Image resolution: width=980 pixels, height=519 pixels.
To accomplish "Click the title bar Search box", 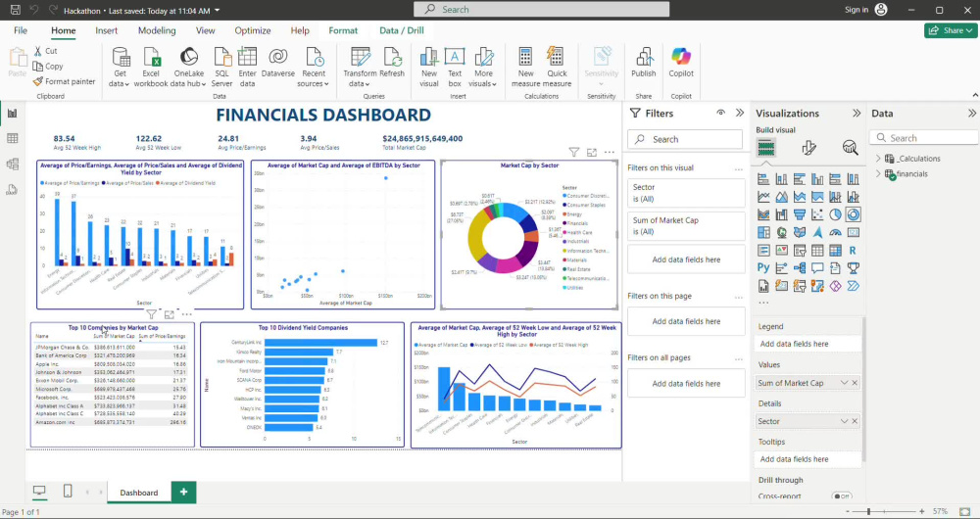I will (541, 10).
